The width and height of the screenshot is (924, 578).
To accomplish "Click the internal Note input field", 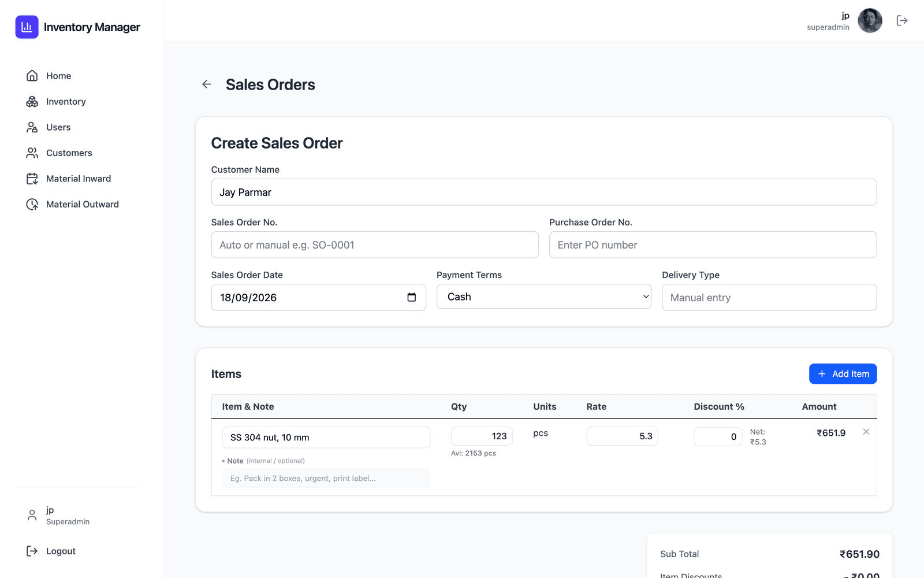I will pyautogui.click(x=326, y=478).
